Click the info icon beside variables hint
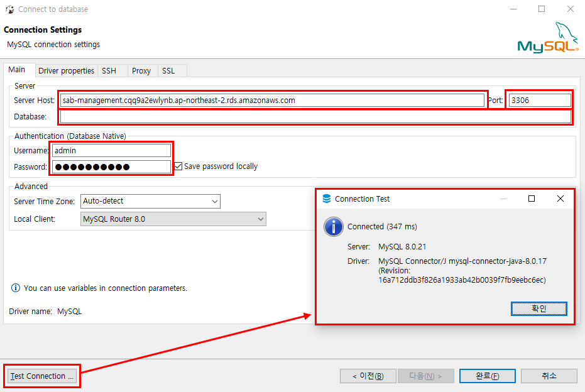Viewport: 585px width, 392px height. coord(15,288)
